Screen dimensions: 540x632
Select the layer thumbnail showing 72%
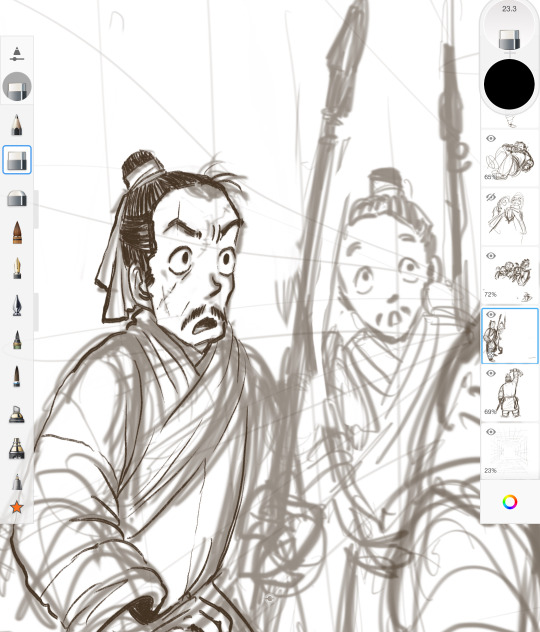click(510, 276)
